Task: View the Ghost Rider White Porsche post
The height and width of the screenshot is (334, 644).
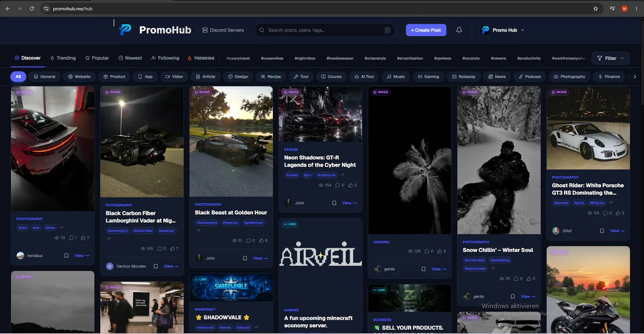Action: click(x=617, y=231)
